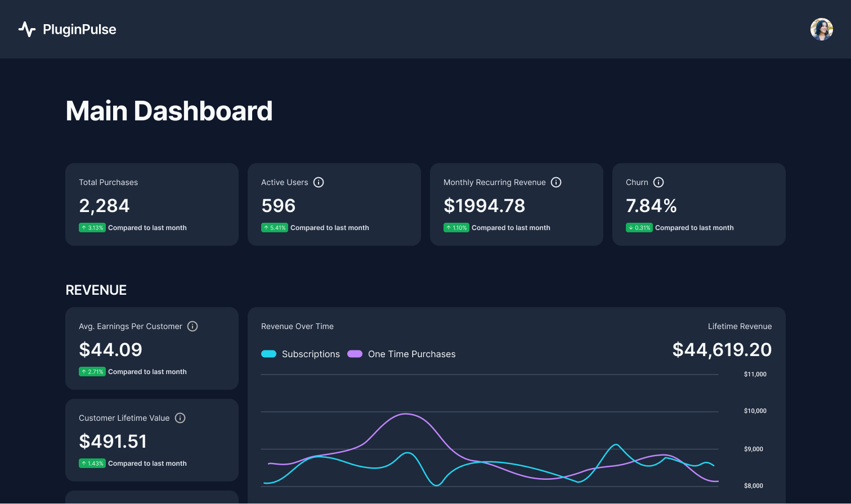Click the $11,000 axis label
This screenshot has height=504, width=851.
[x=755, y=374]
